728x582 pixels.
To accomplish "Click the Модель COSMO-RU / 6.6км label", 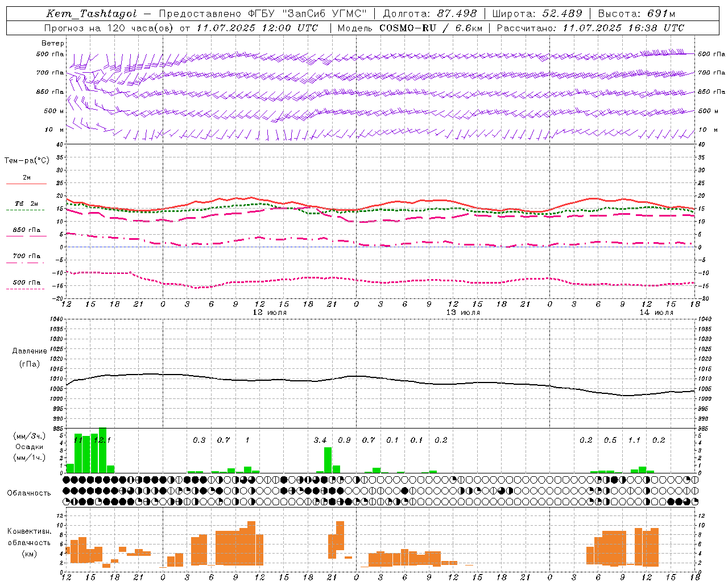I will 410,28.
